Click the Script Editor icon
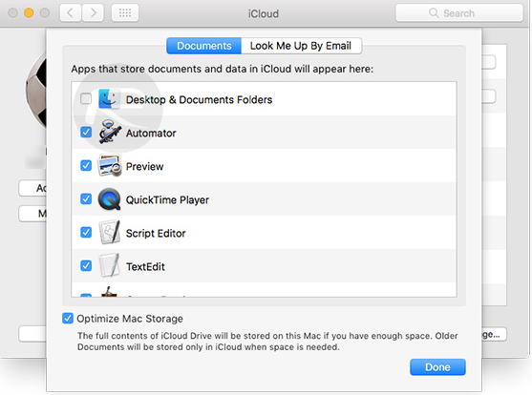Image resolution: width=532 pixels, height=395 pixels. coord(109,232)
